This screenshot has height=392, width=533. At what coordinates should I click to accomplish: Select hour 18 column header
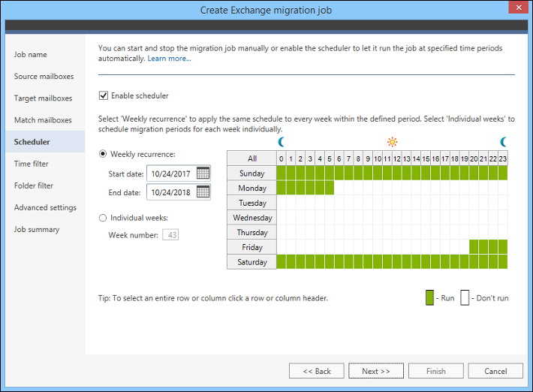click(x=454, y=158)
